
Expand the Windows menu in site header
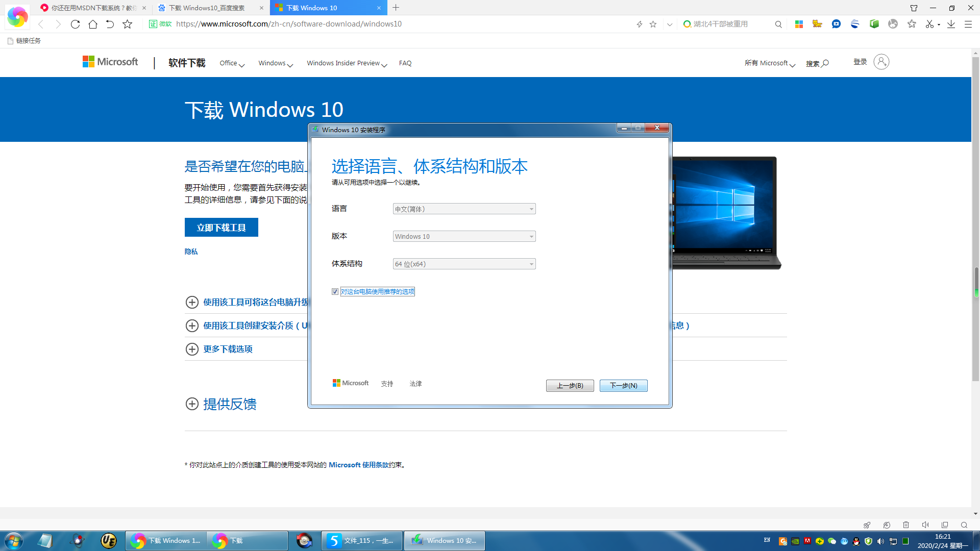point(276,63)
